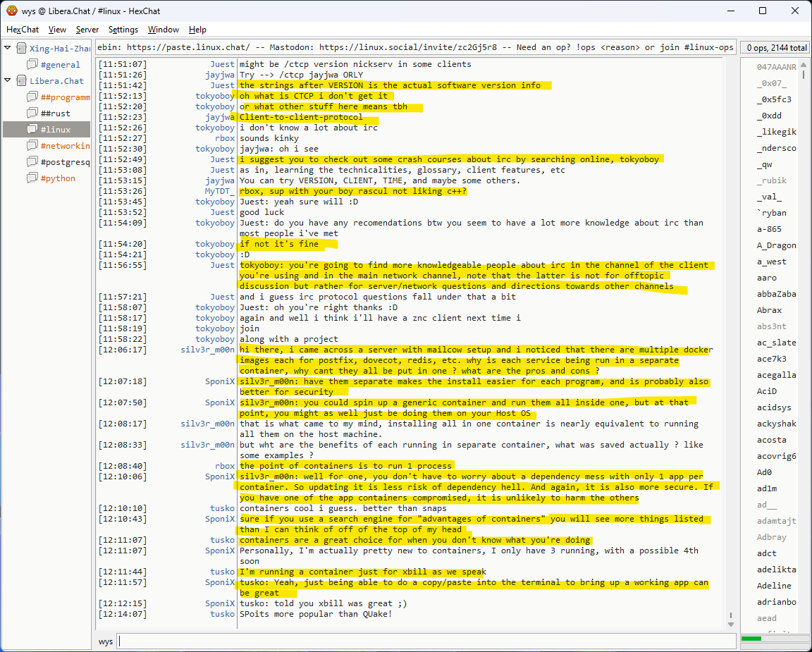This screenshot has height=652, width=812.
Task: Click the ##rust channel icon
Action: click(x=32, y=113)
